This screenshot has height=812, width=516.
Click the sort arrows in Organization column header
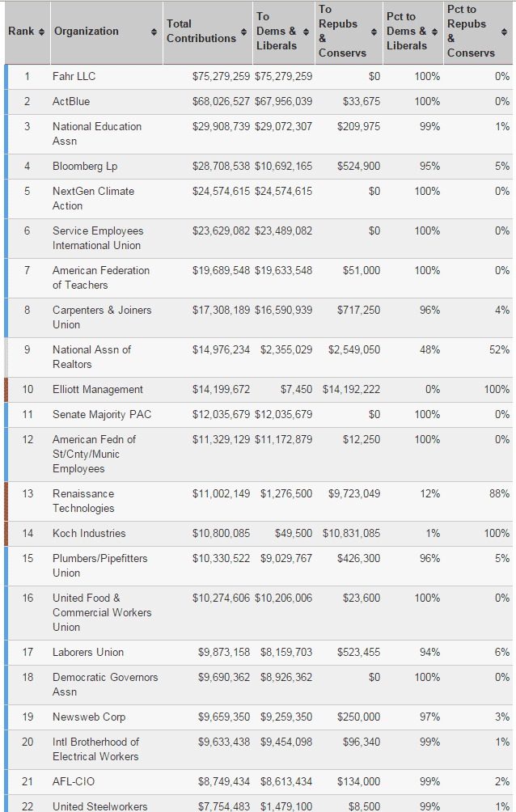[154, 32]
